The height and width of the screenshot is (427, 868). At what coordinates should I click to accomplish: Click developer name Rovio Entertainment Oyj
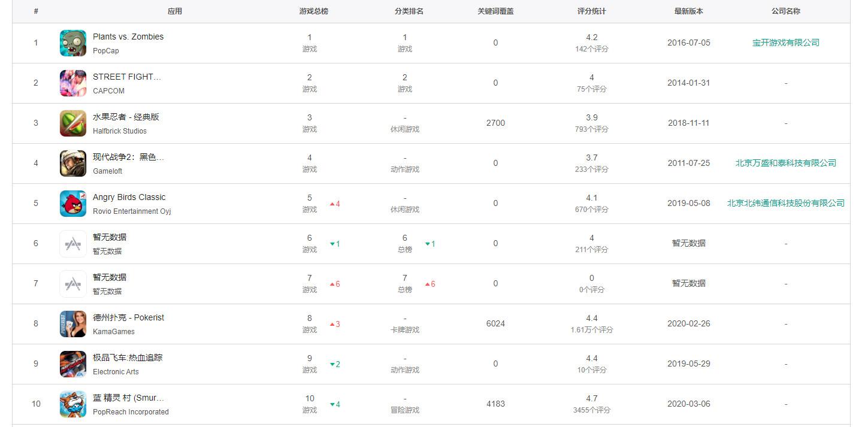(132, 211)
